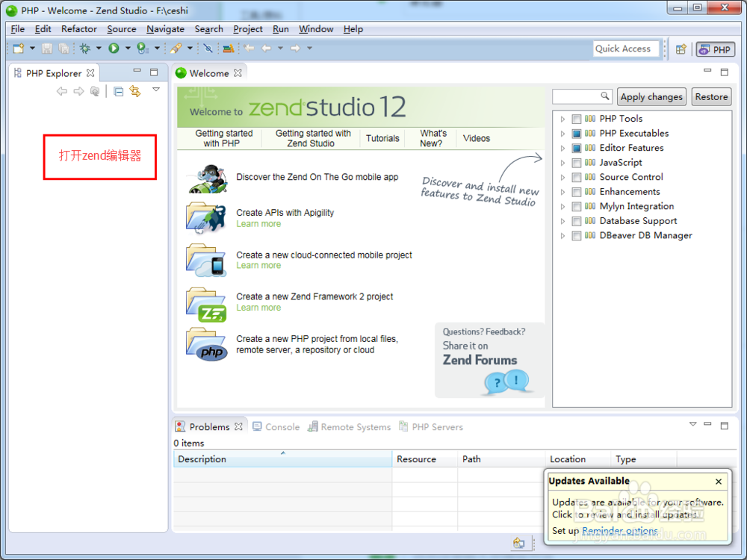Open the Profile dropdown arrow
Screen dimensions: 747x560
(157, 48)
